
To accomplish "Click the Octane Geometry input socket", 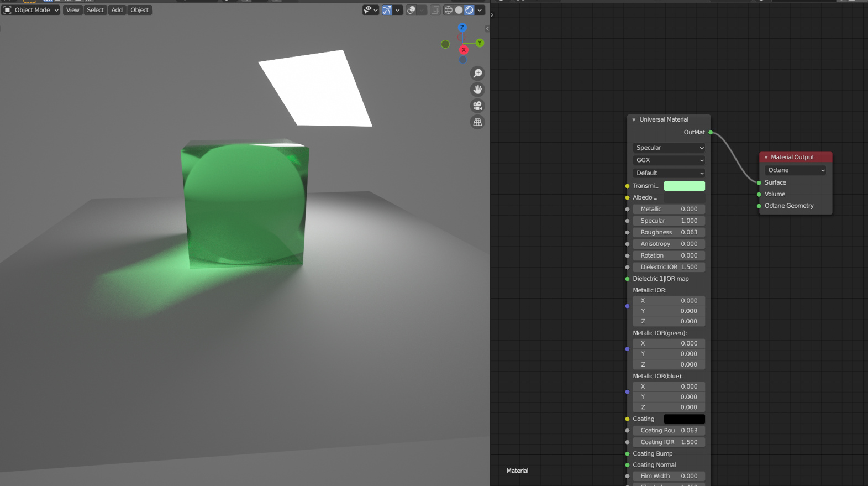I will pos(759,206).
